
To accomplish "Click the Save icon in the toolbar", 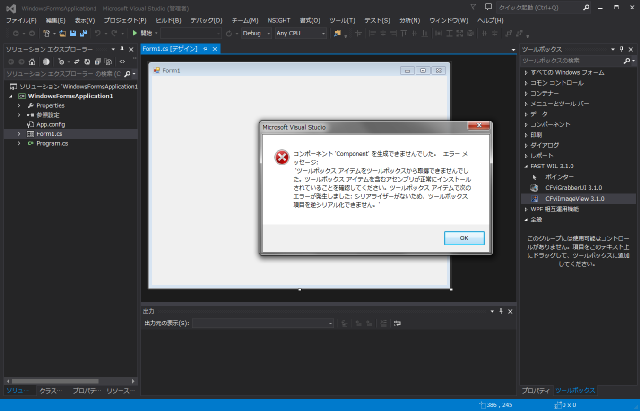I will click(73, 33).
